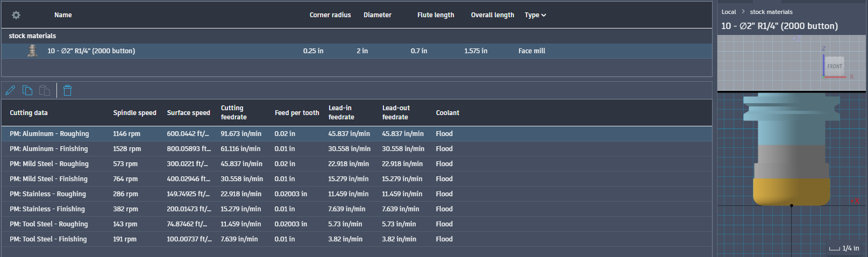
Task: Click the breadcrumb chevron after Local
Action: (x=743, y=12)
